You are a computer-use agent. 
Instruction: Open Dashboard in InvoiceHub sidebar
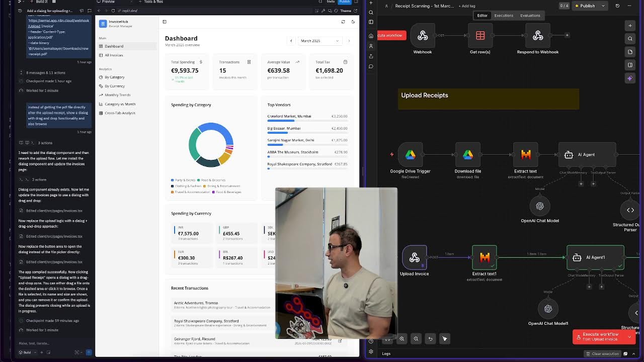click(x=128, y=46)
